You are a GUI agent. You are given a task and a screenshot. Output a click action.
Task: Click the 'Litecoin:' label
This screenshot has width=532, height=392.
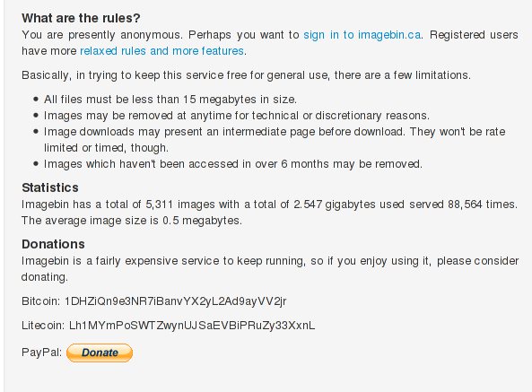[43, 326]
